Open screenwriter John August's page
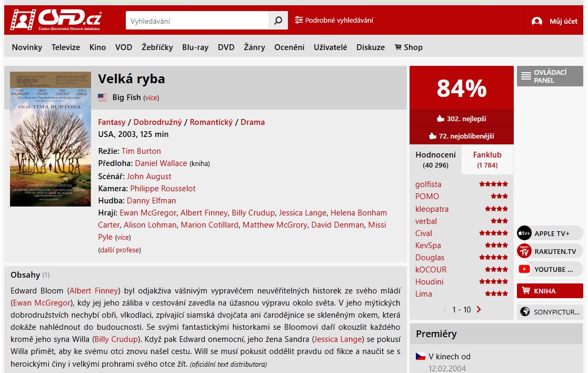This screenshot has width=588, height=373. 149,176
